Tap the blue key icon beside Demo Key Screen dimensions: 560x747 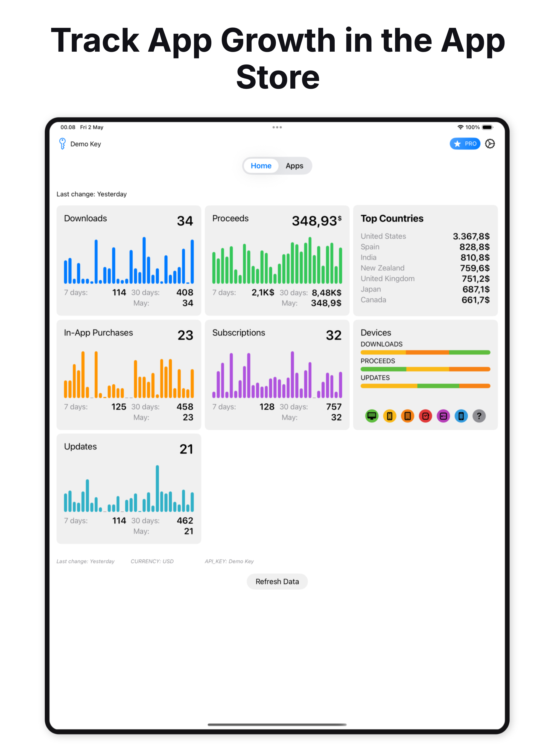(63, 144)
